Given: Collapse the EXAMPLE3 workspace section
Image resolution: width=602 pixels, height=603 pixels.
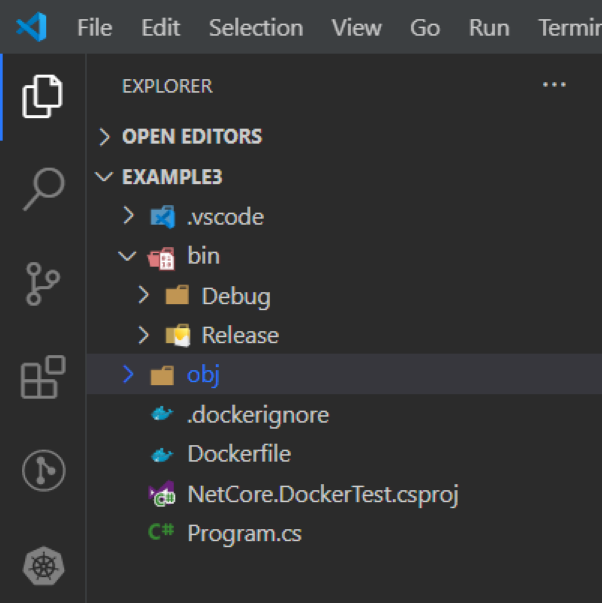Looking at the screenshot, I should (104, 177).
